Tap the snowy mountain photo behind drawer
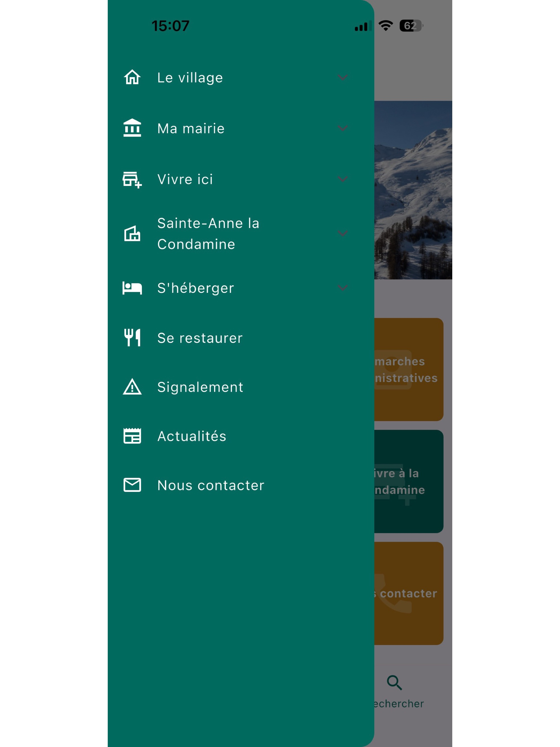The height and width of the screenshot is (747, 560). point(413,190)
